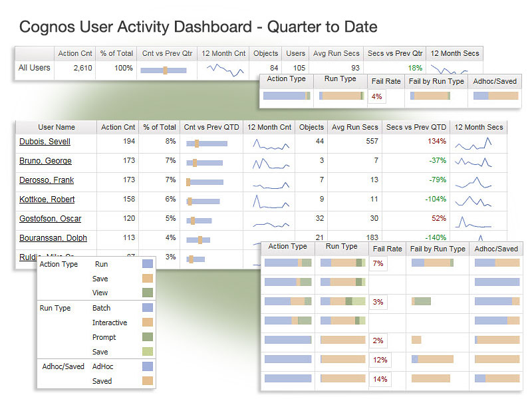Click the Fail by Run Type bar in the 12% row

pyautogui.click(x=432, y=359)
